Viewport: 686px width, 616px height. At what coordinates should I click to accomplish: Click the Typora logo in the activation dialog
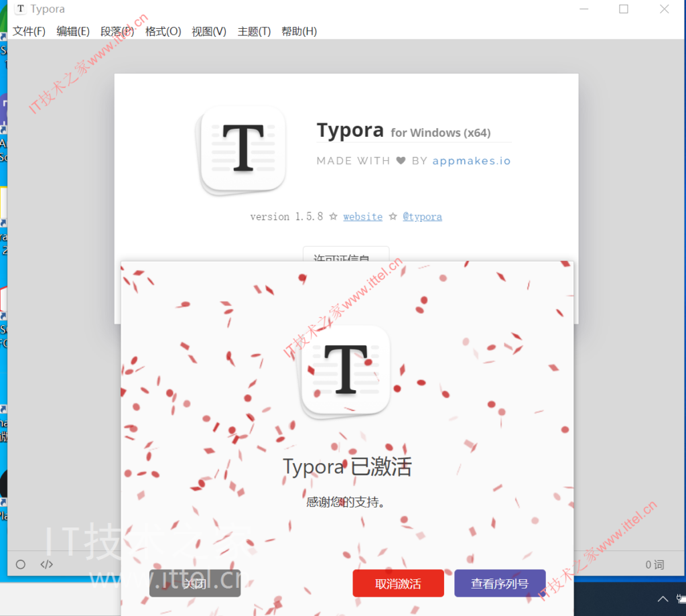346,369
